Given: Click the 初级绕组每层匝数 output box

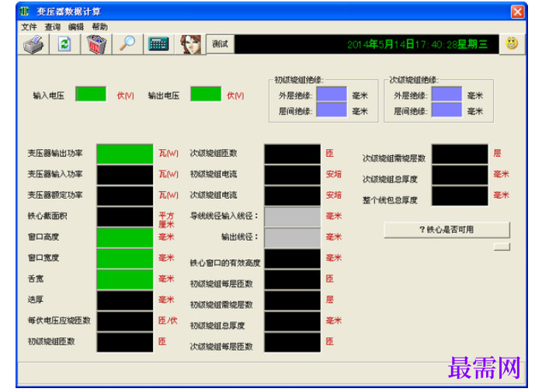Looking at the screenshot, I should tap(293, 279).
